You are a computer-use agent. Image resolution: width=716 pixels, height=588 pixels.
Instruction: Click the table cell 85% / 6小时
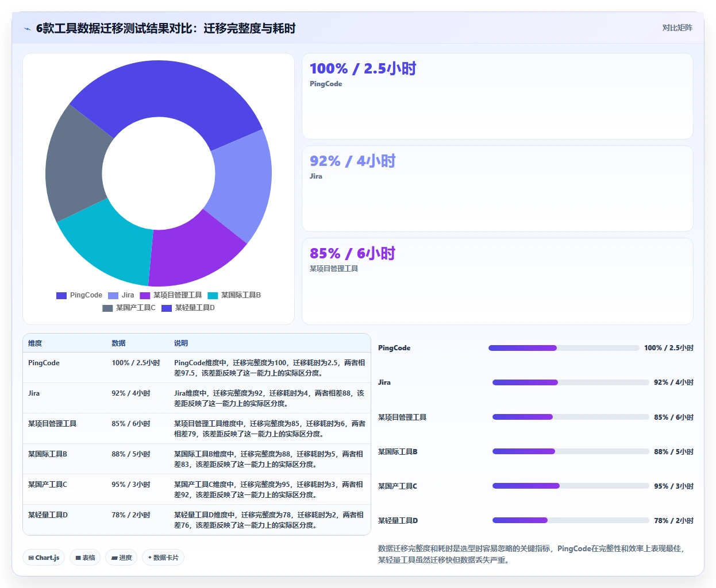(131, 424)
